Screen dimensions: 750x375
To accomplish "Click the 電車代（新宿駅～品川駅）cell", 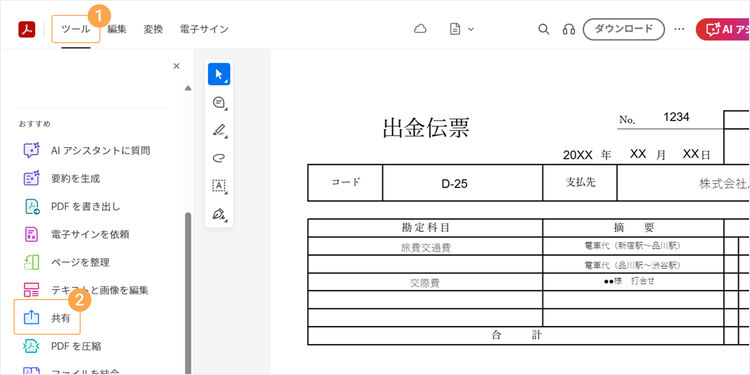I will tap(632, 246).
